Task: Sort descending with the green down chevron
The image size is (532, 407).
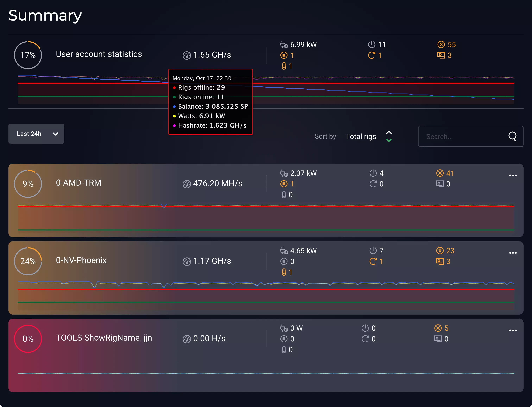Action: coord(389,140)
